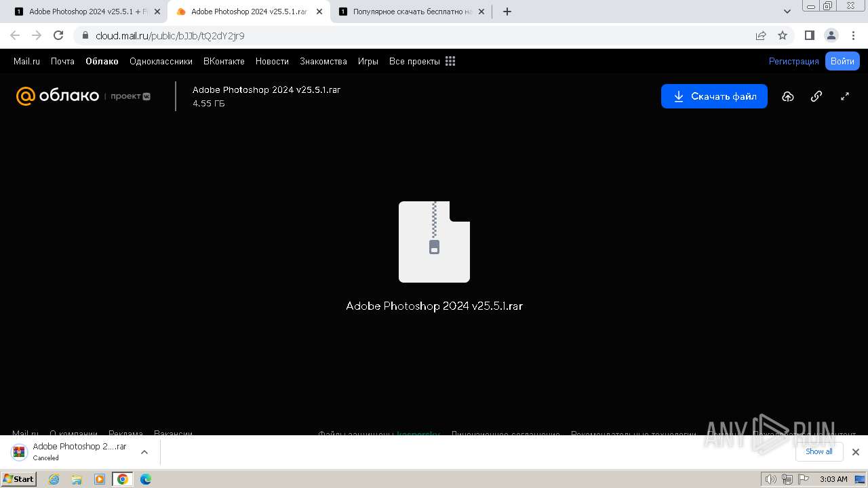The height and width of the screenshot is (488, 868).
Task: Open Одноклассники in the portal bar
Action: click(161, 61)
